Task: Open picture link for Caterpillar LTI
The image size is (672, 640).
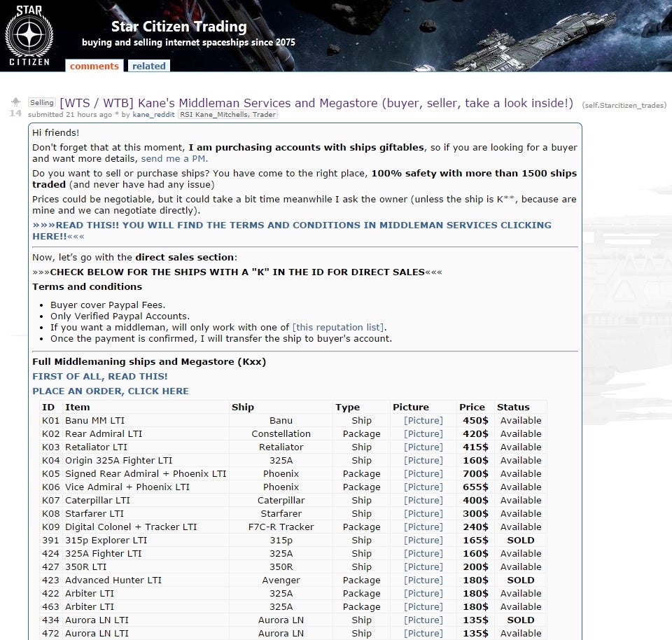Action: coord(423,501)
